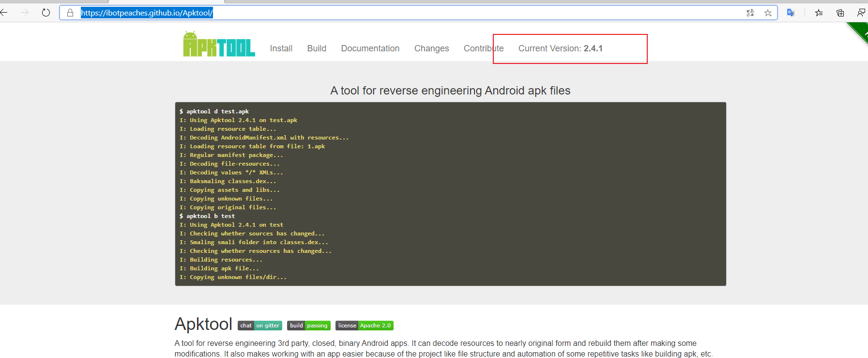This screenshot has height=358, width=868.
Task: Open the Build menu item
Action: (317, 48)
